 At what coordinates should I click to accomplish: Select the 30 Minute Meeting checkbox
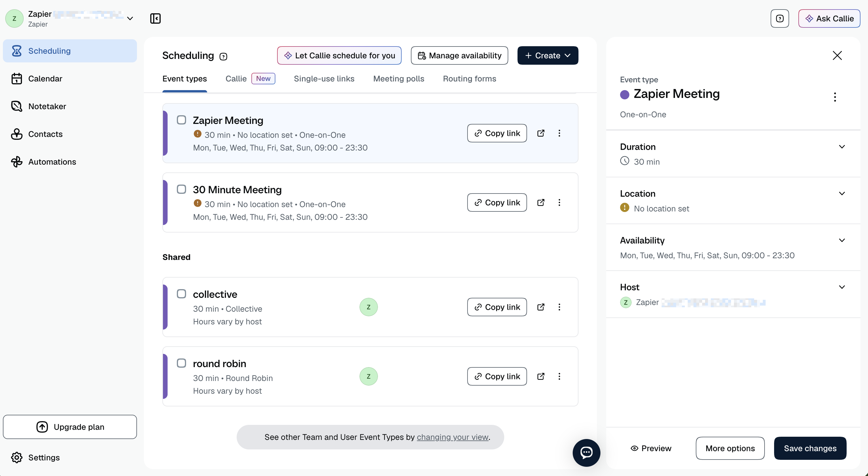pos(181,189)
